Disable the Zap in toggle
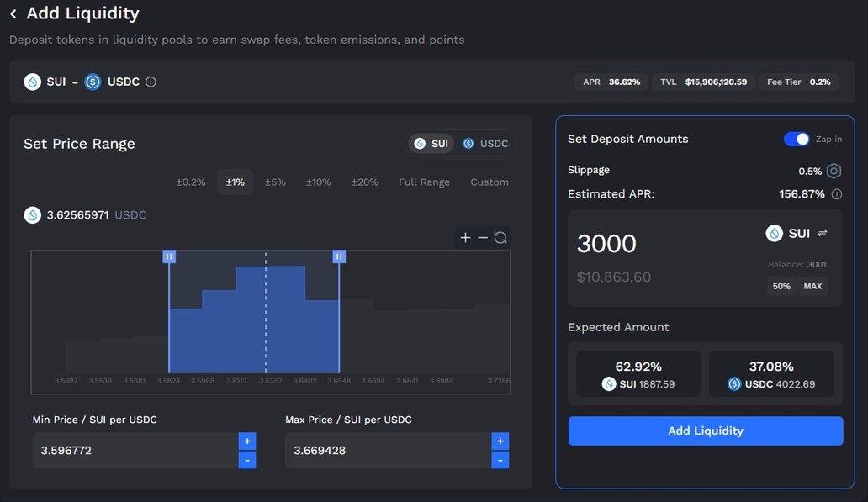This screenshot has width=868, height=502. pyautogui.click(x=797, y=139)
